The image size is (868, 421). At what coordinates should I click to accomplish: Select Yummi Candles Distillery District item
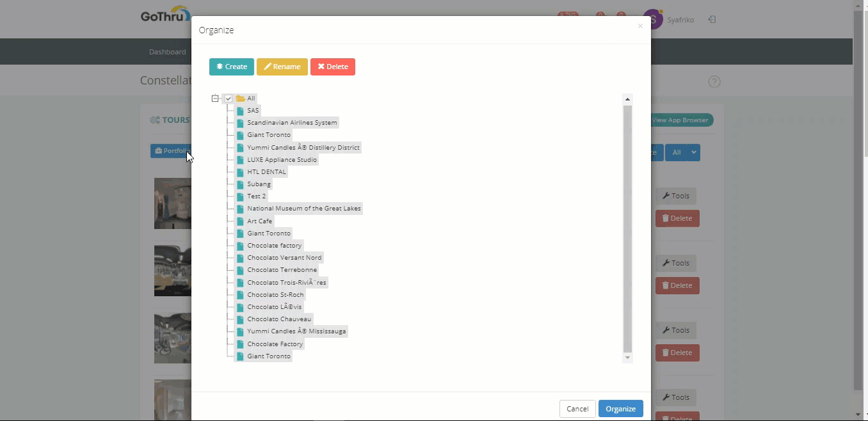[303, 148]
